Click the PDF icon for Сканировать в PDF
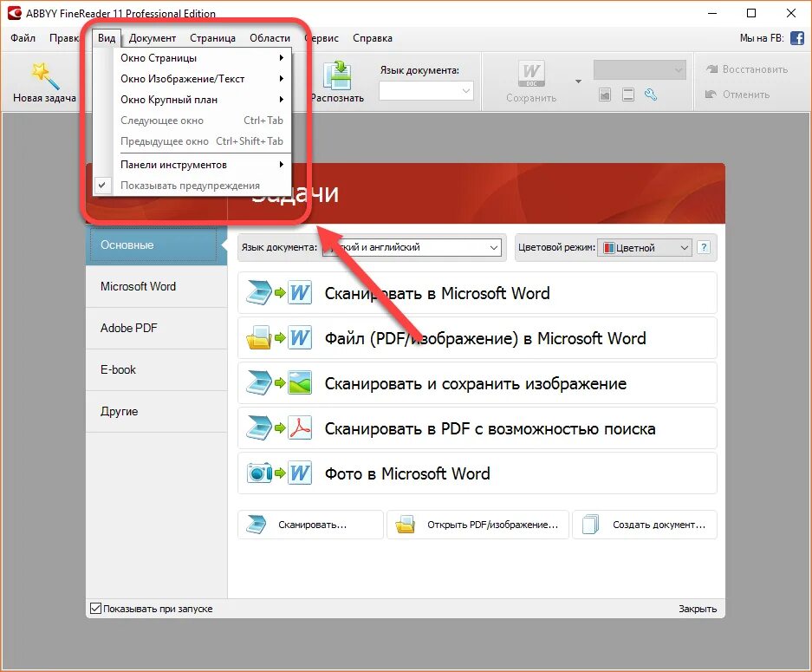Screen dimensions: 812x672 click(301, 428)
